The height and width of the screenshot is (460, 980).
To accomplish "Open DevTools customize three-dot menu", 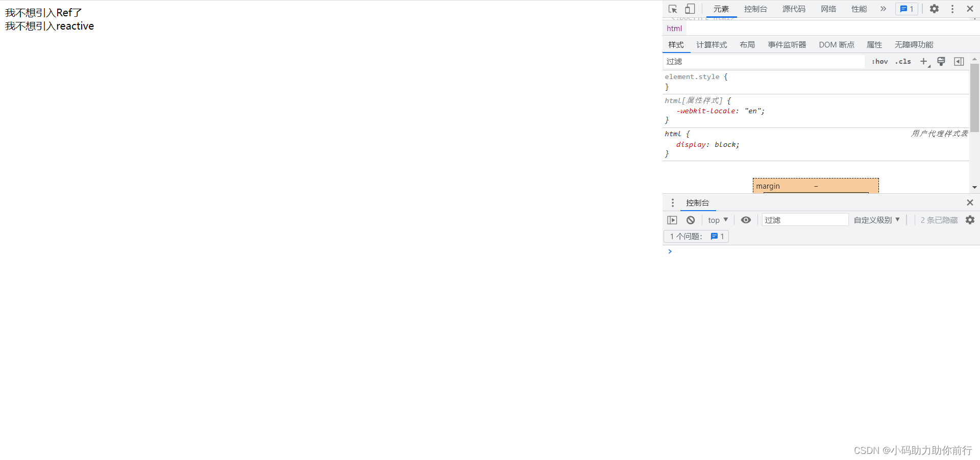I will (952, 9).
